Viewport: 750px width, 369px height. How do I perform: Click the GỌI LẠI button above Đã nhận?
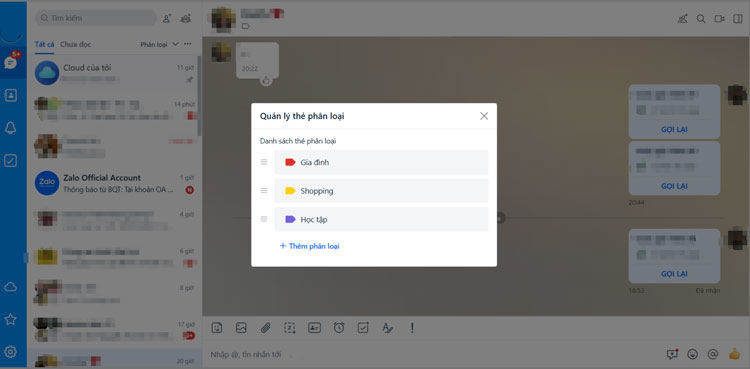coord(674,274)
